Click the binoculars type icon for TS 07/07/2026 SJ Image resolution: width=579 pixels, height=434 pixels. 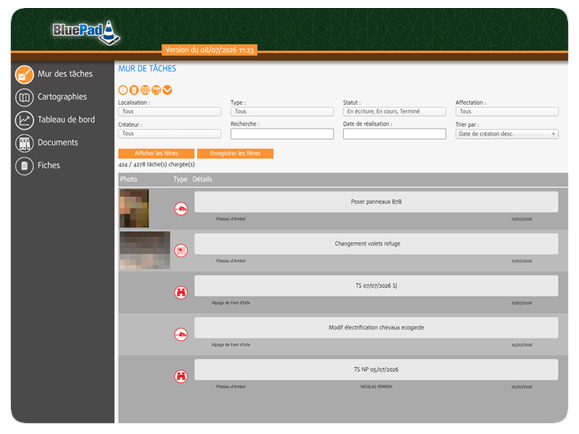point(181,293)
